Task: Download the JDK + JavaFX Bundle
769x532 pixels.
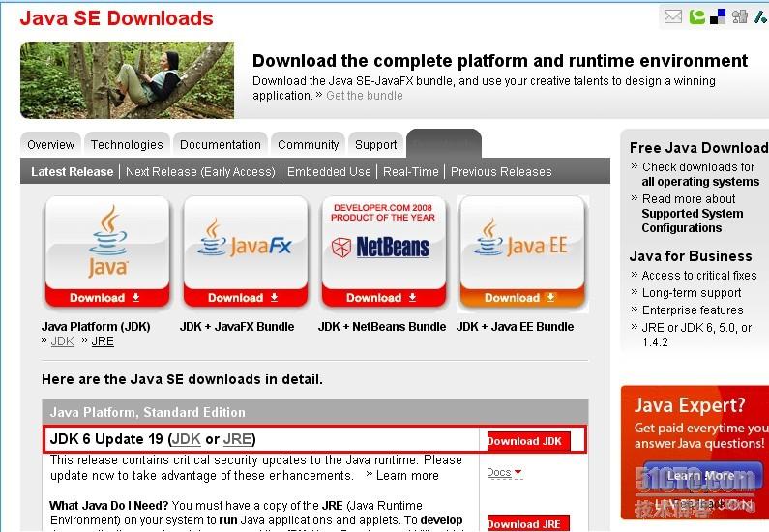Action: click(246, 298)
